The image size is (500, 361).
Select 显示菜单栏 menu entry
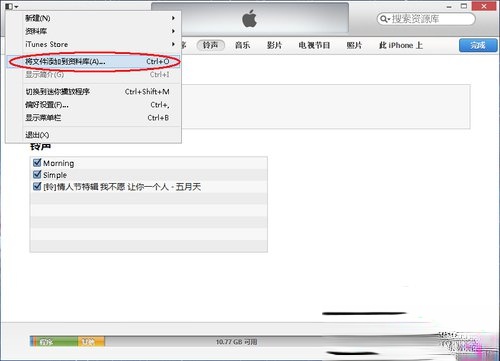[94, 118]
